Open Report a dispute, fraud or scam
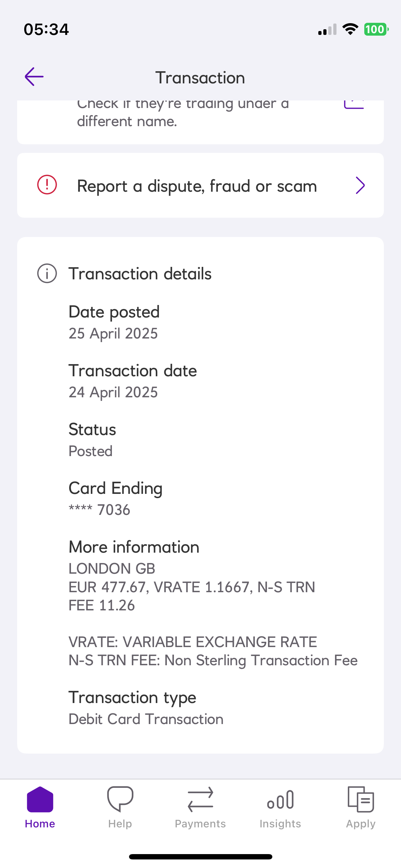Screen dimensions: 401x868 [x=197, y=186]
